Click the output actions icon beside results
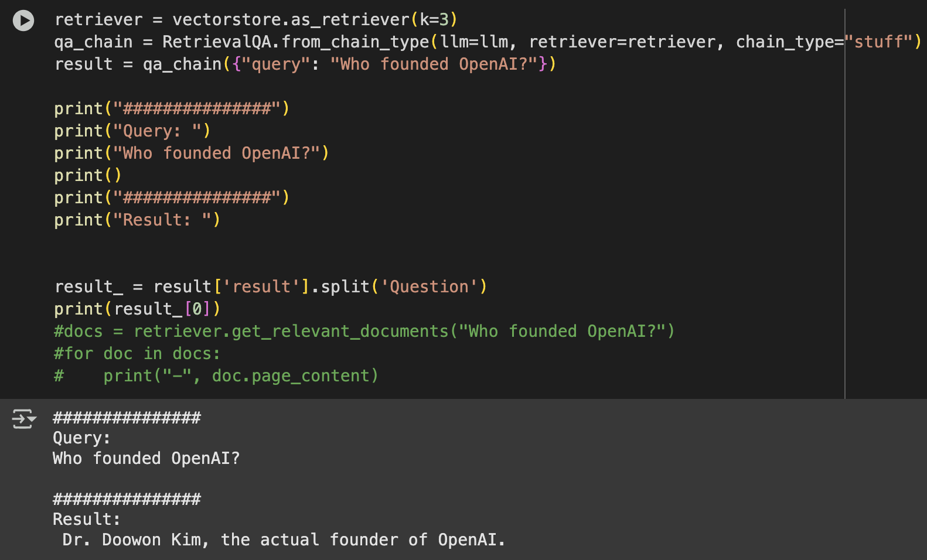927x560 pixels. click(24, 419)
